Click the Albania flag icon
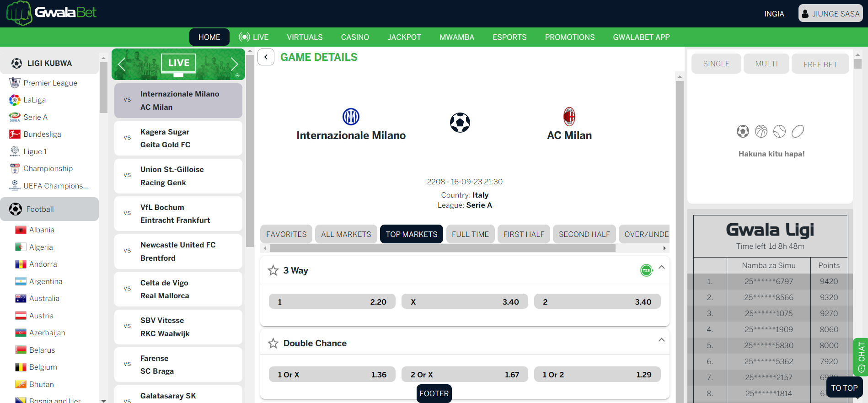 [x=21, y=230]
